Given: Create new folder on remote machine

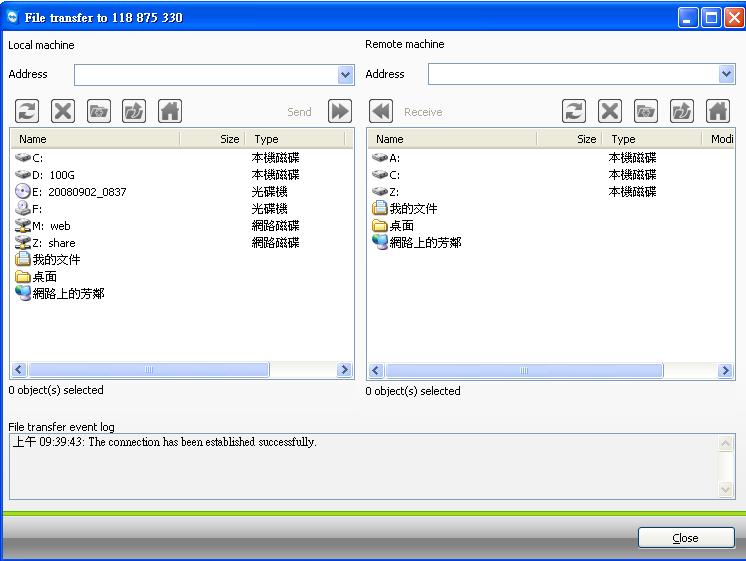Looking at the screenshot, I should pos(646,111).
